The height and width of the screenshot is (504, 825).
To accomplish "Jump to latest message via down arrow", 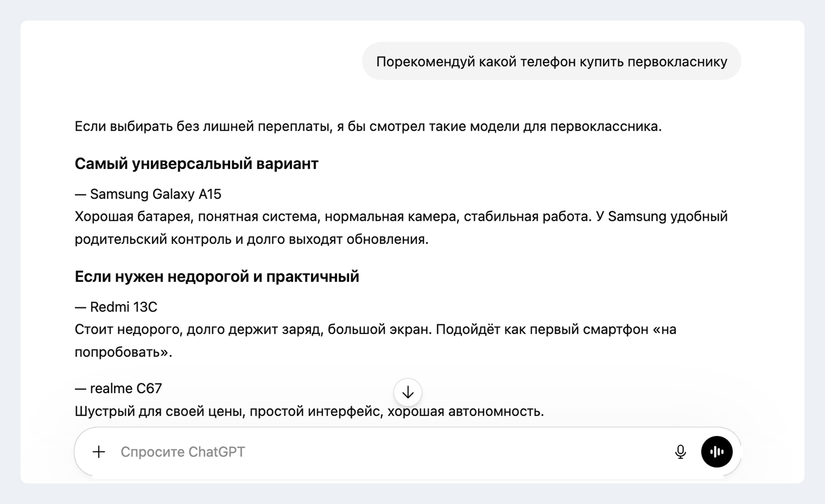I will click(x=408, y=392).
